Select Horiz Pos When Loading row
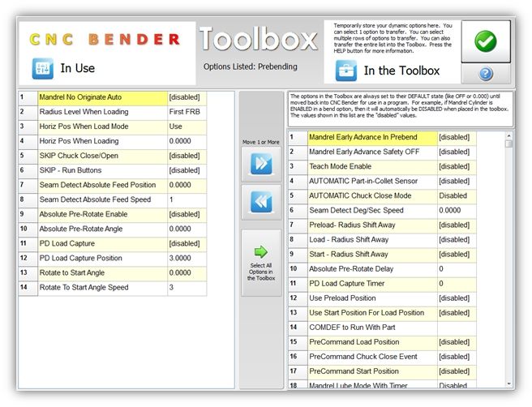 (112, 141)
